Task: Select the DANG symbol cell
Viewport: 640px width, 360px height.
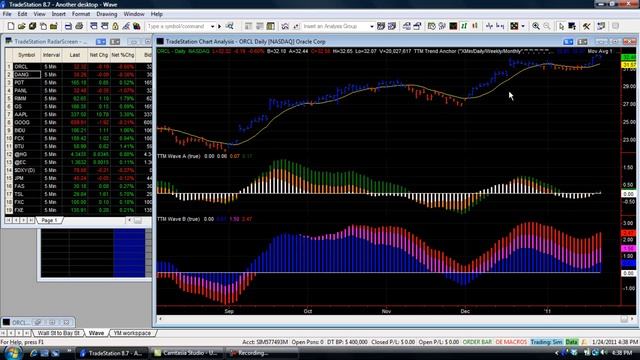Action: 27,75
